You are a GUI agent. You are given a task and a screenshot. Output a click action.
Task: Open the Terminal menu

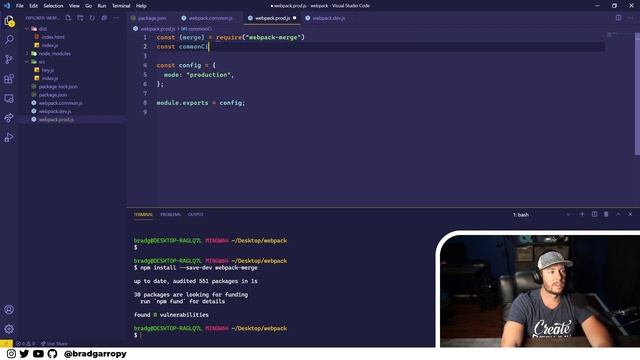121,6
